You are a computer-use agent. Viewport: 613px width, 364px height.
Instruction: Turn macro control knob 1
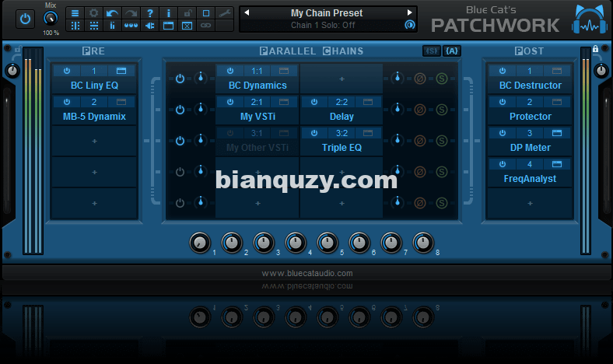(x=200, y=243)
